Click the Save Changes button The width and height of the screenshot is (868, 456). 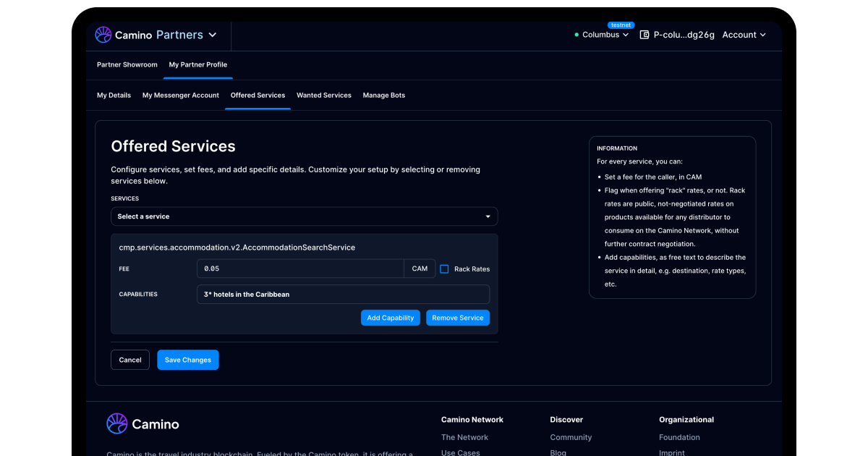[188, 360]
